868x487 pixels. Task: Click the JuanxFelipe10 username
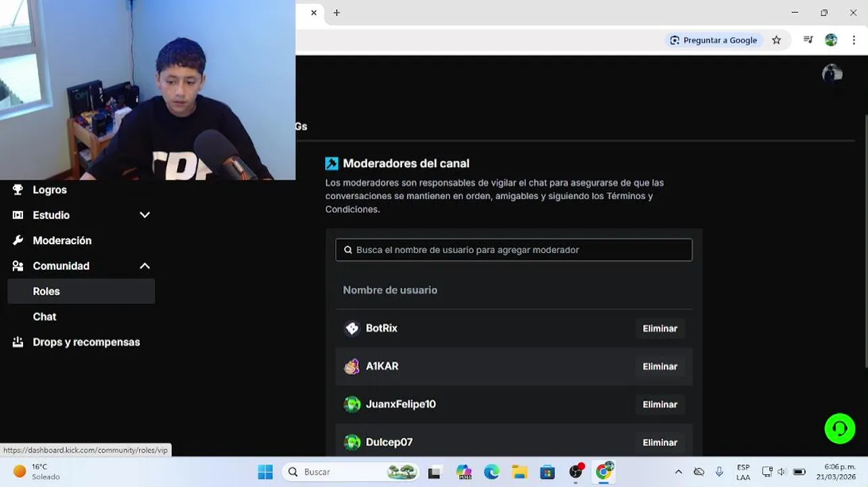(x=401, y=404)
